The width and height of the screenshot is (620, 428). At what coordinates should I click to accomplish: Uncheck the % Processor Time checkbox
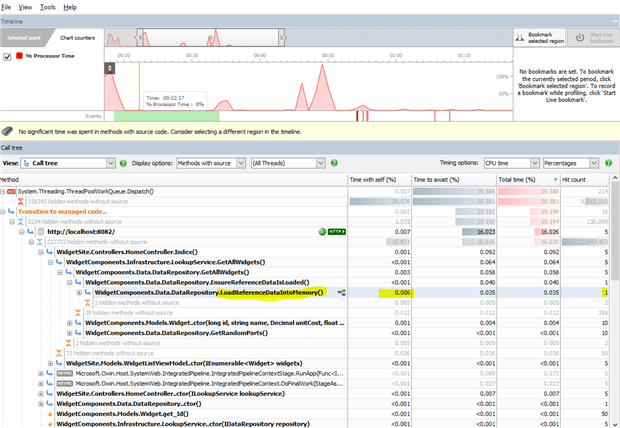pos(9,57)
